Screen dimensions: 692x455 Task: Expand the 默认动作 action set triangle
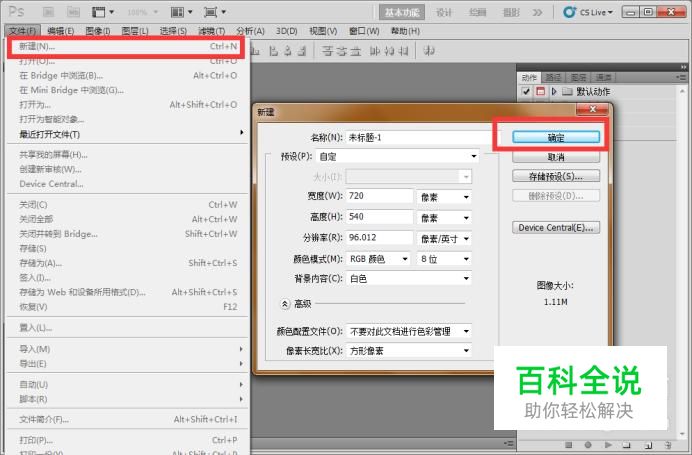(x=554, y=92)
